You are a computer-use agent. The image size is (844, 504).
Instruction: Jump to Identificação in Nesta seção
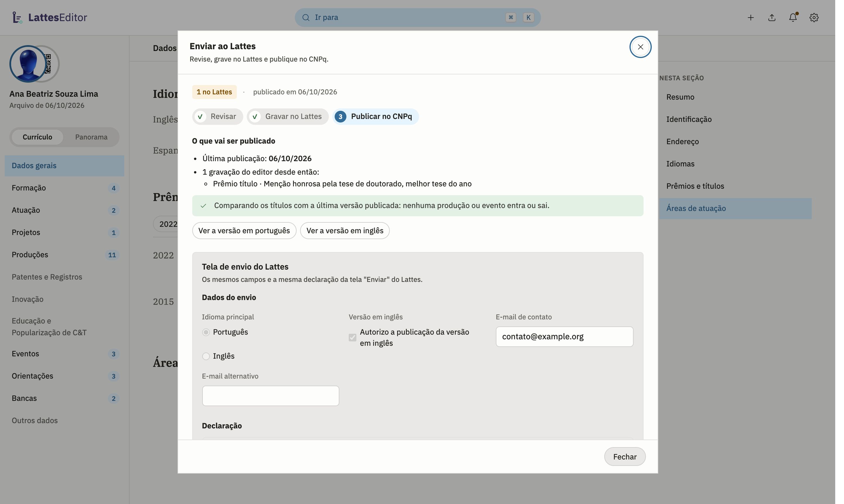735,119
